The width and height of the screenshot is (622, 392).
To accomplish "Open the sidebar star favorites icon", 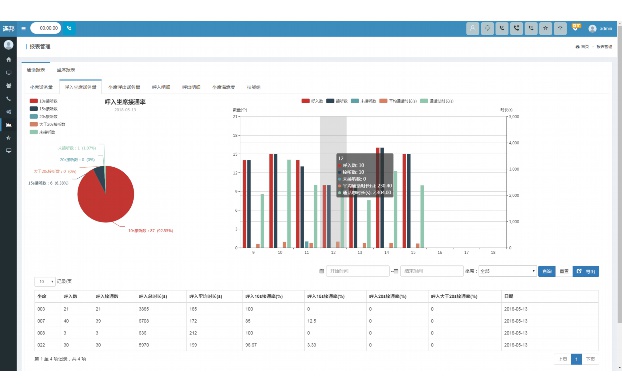I will coord(8,138).
